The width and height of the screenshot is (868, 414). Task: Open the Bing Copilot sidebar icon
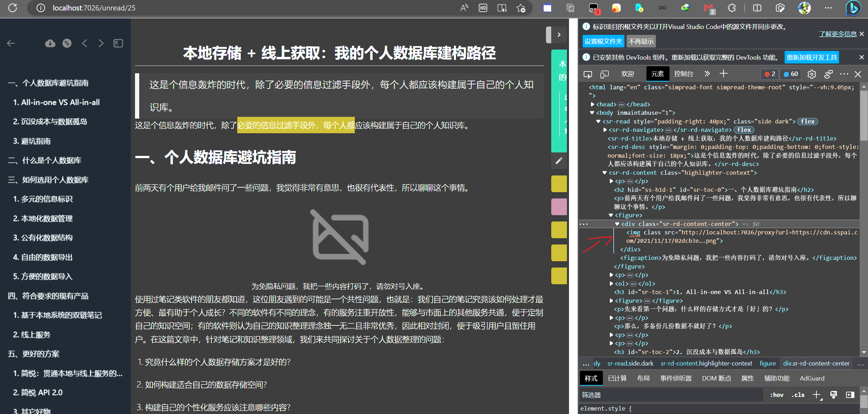pyautogui.click(x=854, y=8)
